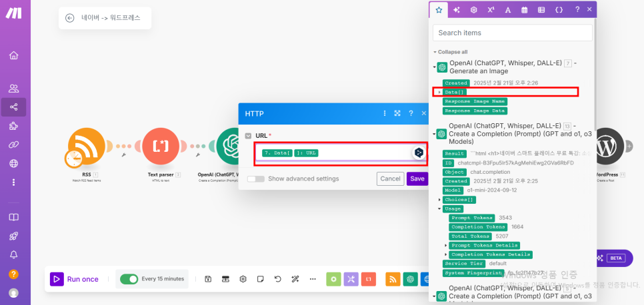Image resolution: width=644 pixels, height=305 pixels.
Task: Open the Templates puzzle icon in the sidebar
Action: (13, 126)
